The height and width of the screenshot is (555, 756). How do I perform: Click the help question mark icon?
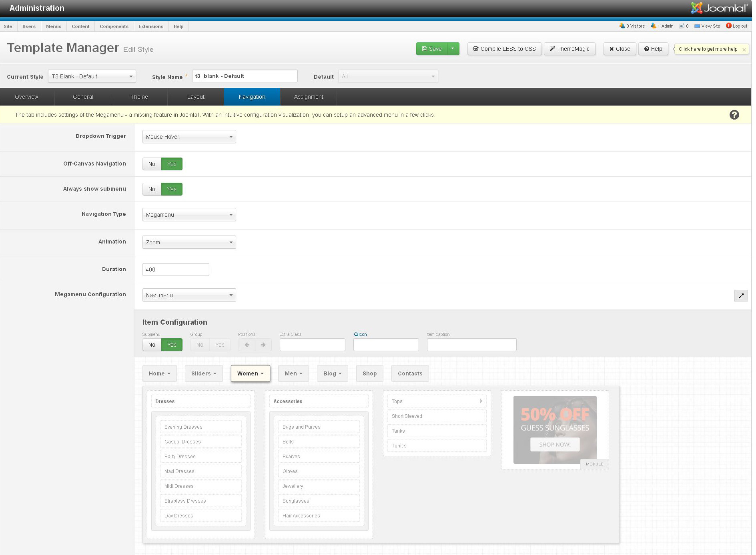(734, 115)
